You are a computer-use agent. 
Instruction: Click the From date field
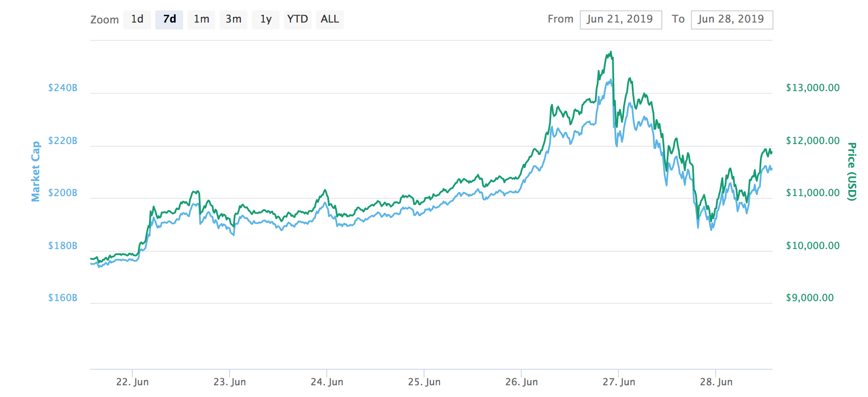tap(621, 20)
